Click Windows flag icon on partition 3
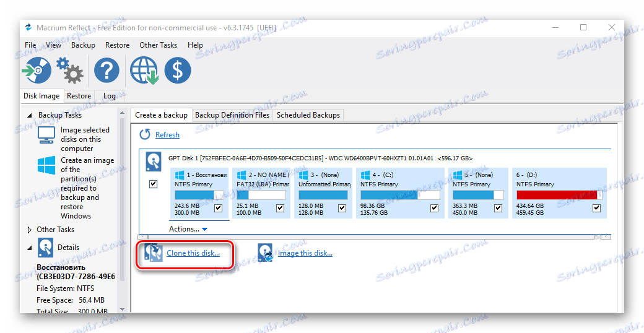Screen dimensions: 644x333 point(303,175)
